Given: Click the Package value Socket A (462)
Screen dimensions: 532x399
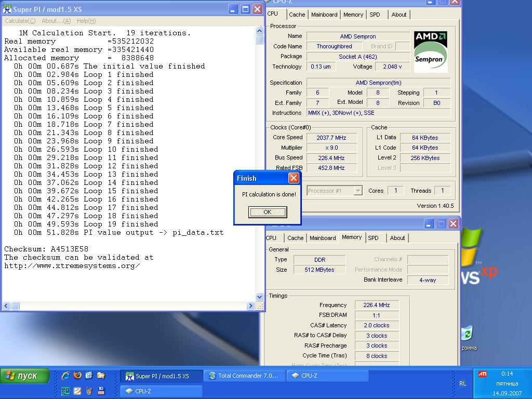Looking at the screenshot, I should pos(358,57).
